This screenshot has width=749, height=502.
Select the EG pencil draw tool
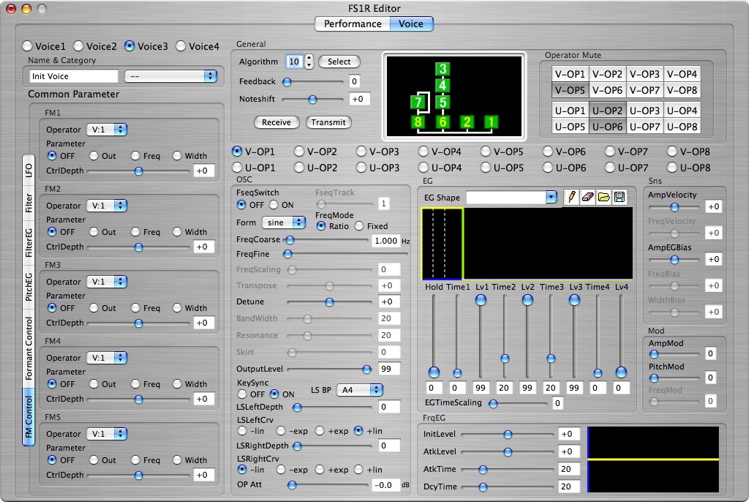571,197
